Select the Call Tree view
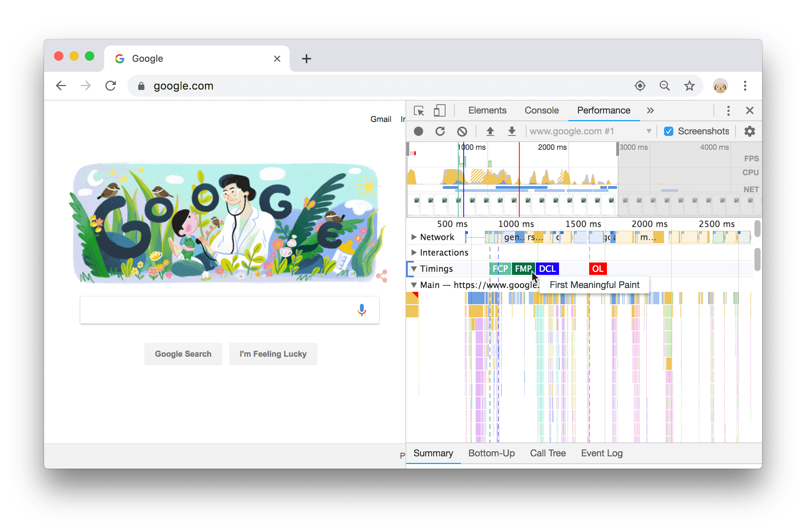This screenshot has width=810, height=532. click(547, 454)
